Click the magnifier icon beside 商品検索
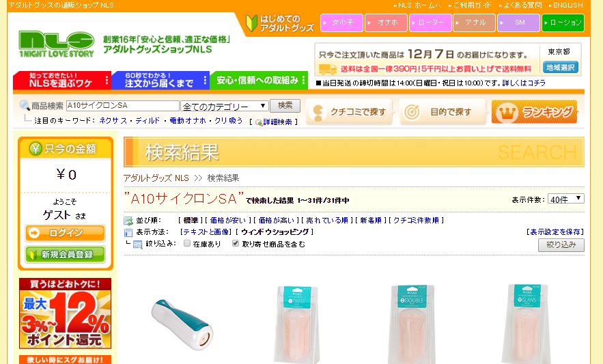Screen dimensions: 603x364 pos(24,105)
